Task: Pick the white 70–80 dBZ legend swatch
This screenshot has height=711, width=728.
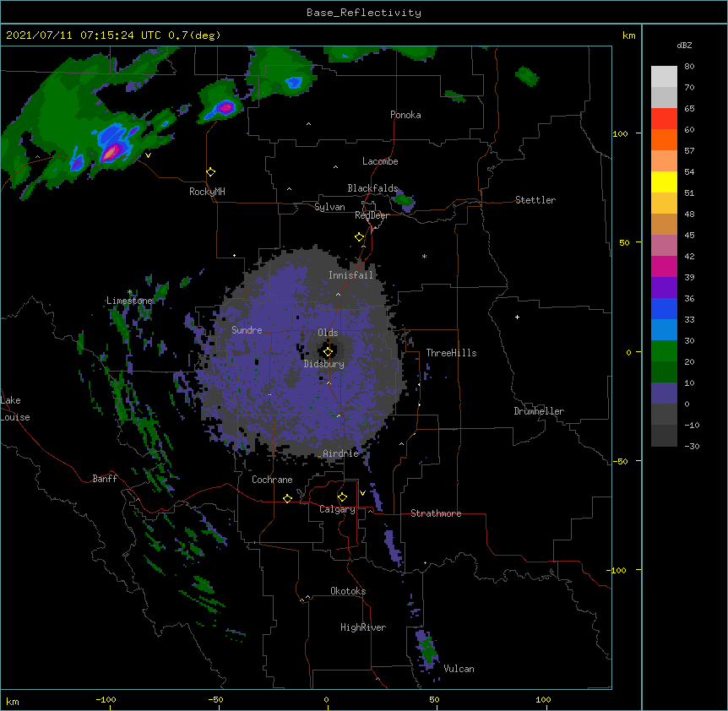Action: [664, 77]
